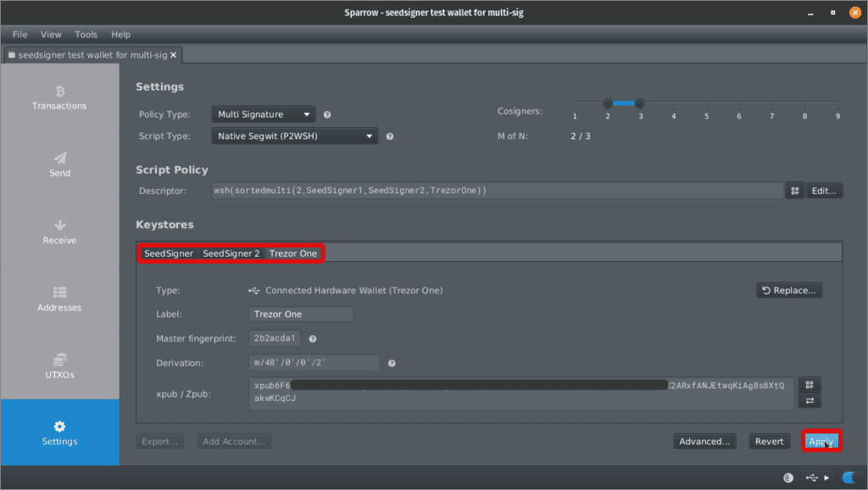Click the 'Keystores' heading
This screenshot has width=868, height=490.
coord(165,225)
